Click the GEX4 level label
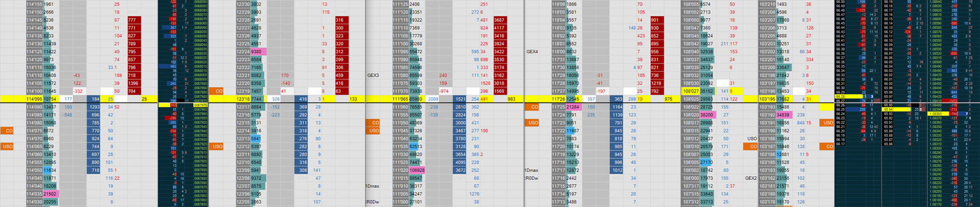The height and width of the screenshot is (207, 980). (532, 51)
